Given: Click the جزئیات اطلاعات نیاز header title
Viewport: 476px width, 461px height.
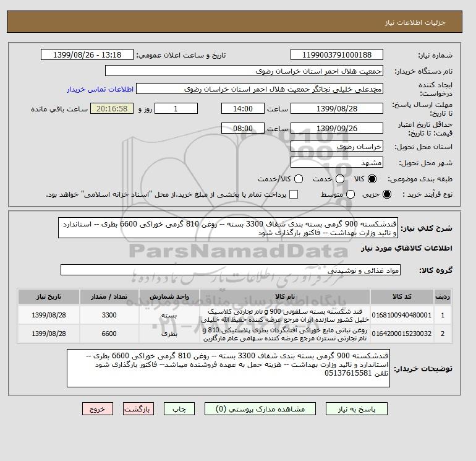Looking at the screenshot, I should (415, 22).
